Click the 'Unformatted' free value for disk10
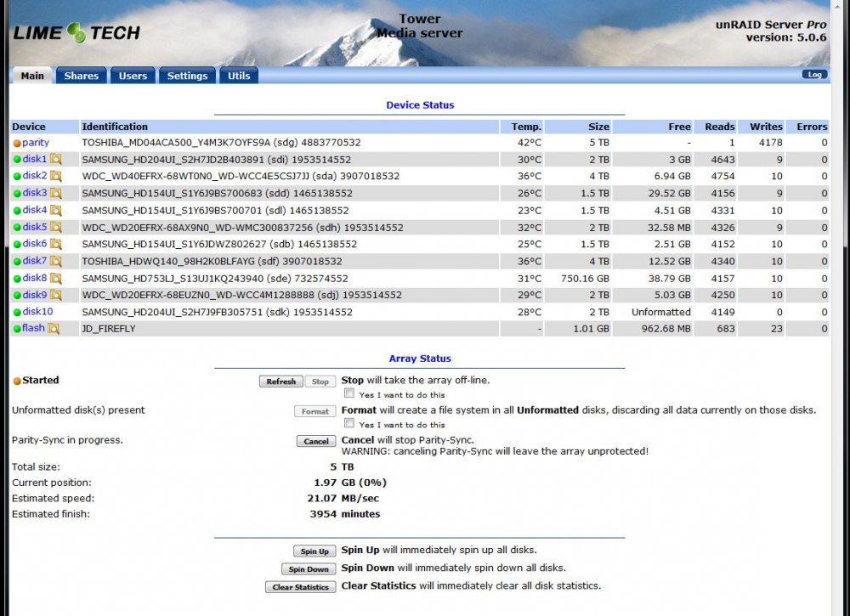The width and height of the screenshot is (850, 616). (x=660, y=312)
